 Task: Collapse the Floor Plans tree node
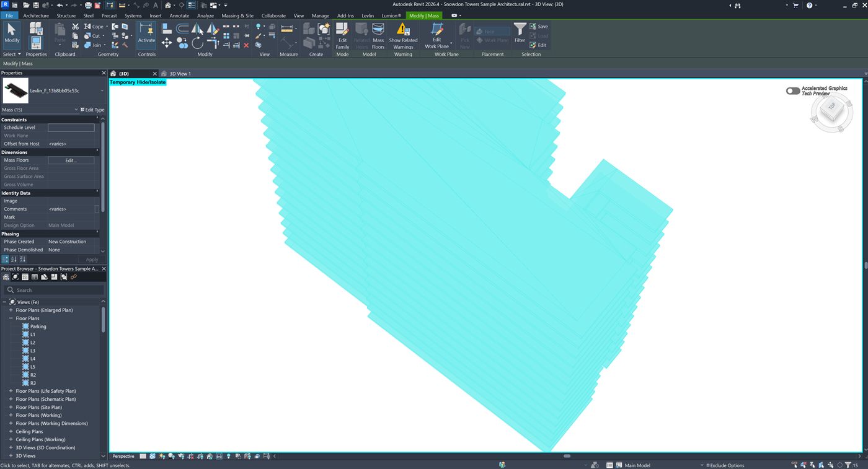pos(11,318)
